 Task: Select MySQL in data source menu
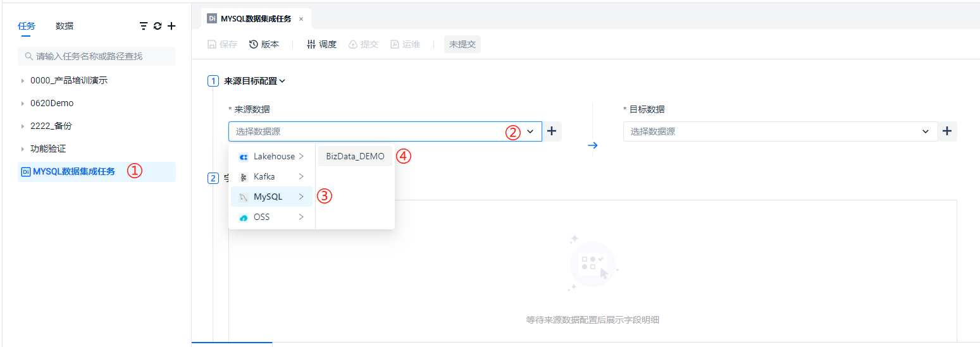click(x=268, y=197)
